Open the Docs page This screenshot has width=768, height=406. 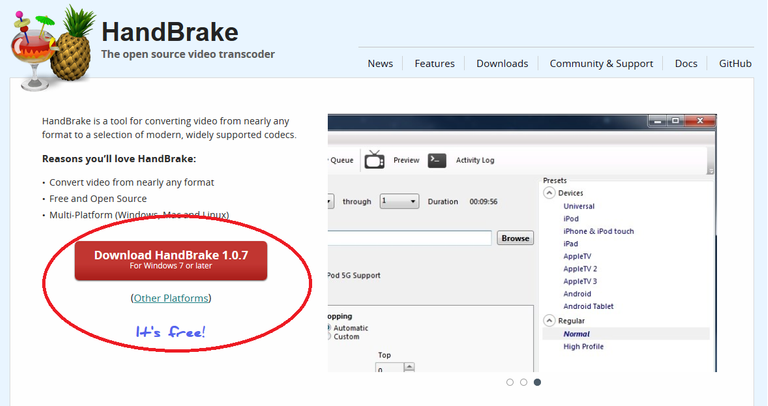[686, 64]
